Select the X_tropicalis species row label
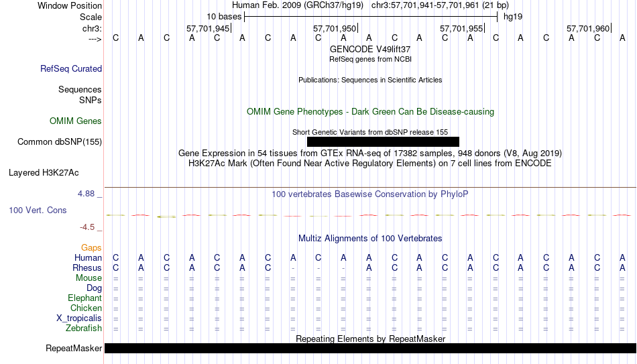 [79, 318]
